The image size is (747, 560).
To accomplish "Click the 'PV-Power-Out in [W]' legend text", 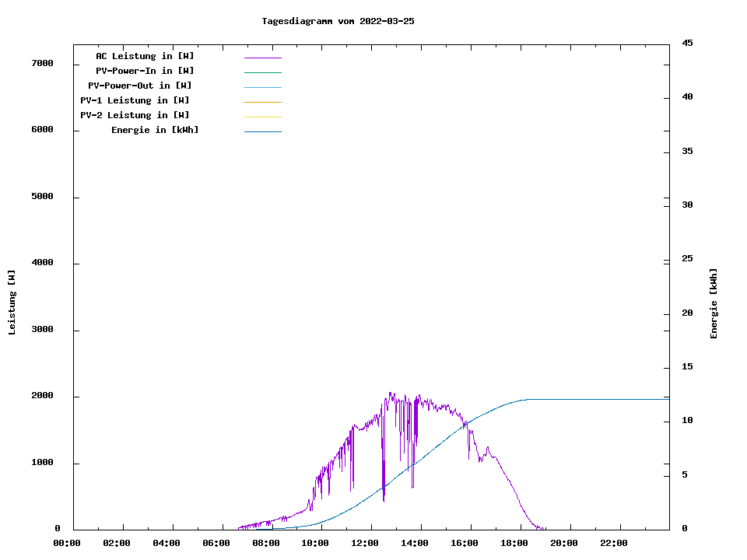I will (140, 86).
